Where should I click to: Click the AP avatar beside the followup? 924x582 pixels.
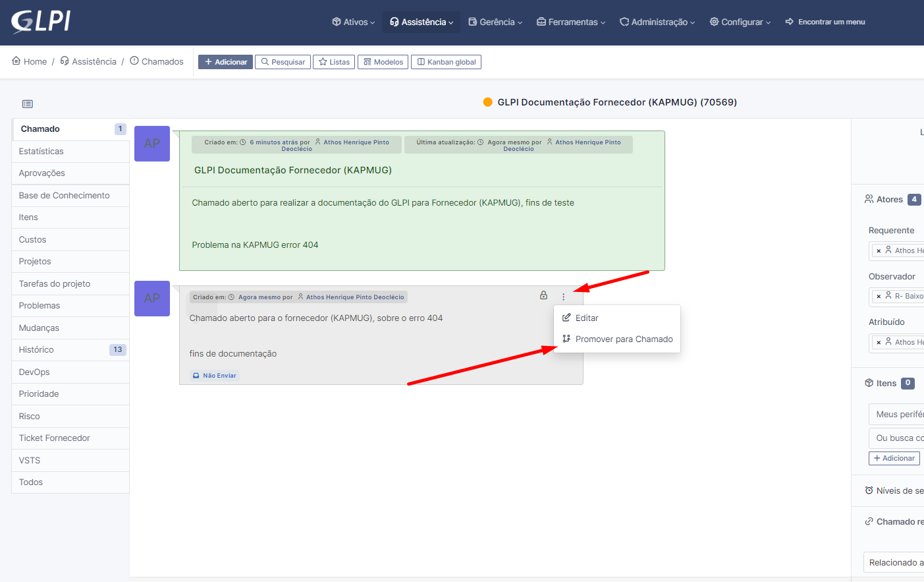[152, 299]
